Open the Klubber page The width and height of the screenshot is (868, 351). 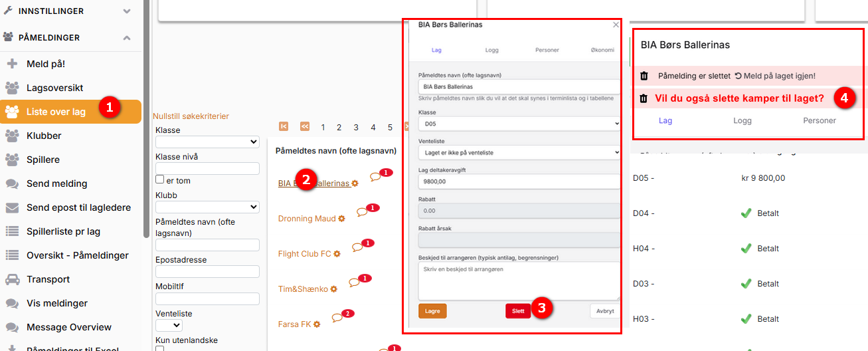point(44,136)
